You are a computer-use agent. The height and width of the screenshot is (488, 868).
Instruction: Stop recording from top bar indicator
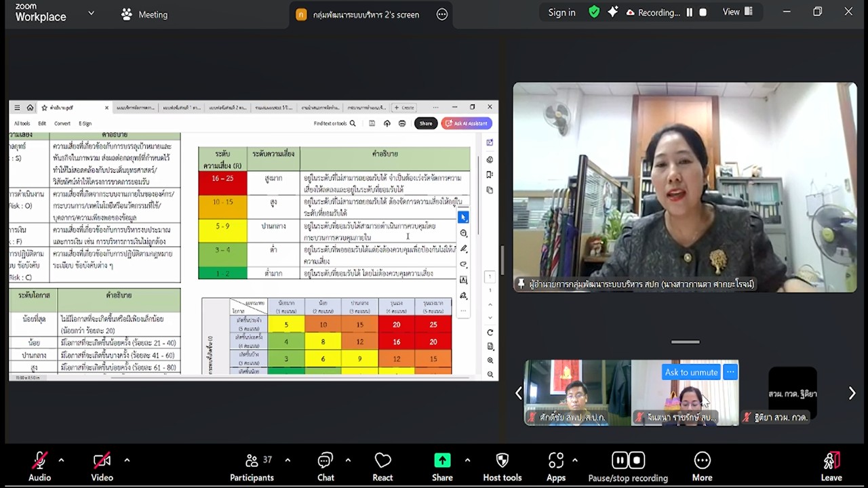(703, 12)
